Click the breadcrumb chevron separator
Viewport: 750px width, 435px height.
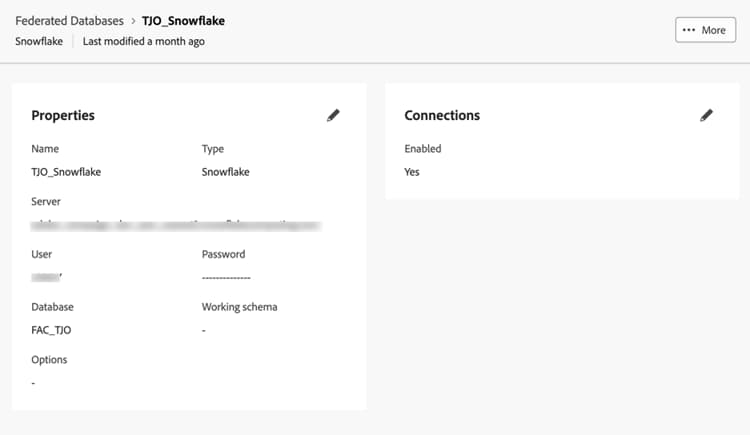(x=133, y=21)
